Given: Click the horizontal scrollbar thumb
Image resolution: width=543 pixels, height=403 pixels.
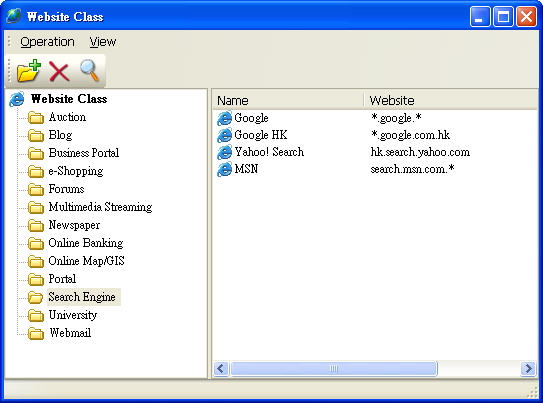Looking at the screenshot, I should 334,368.
